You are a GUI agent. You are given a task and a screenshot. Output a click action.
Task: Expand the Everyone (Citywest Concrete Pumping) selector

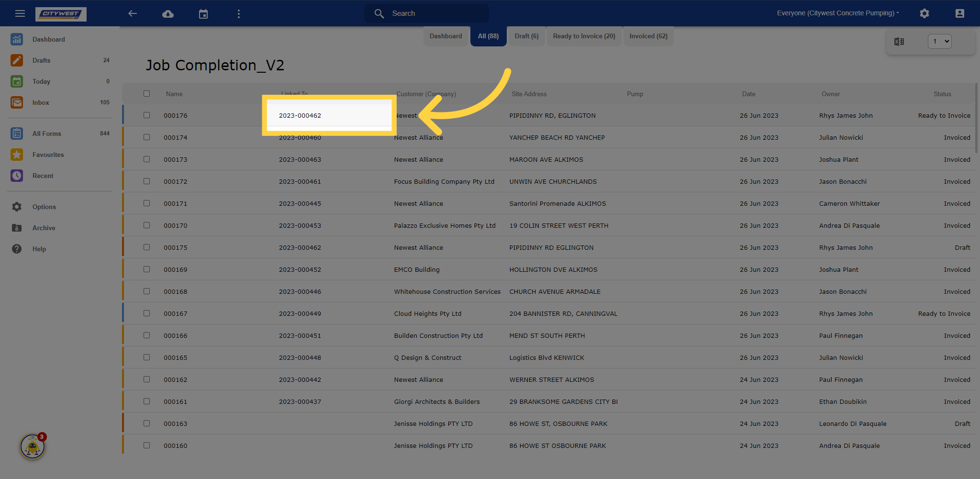pos(838,13)
